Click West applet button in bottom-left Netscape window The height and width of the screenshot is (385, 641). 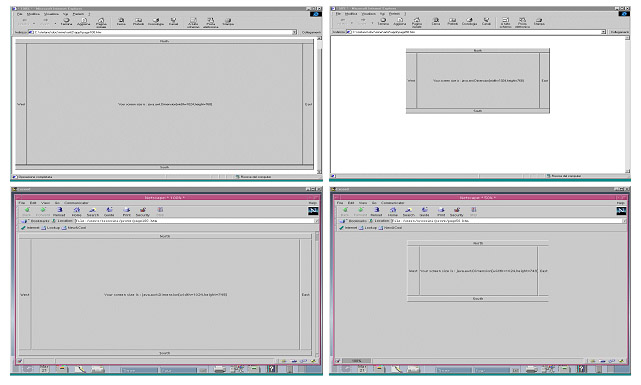(x=25, y=294)
